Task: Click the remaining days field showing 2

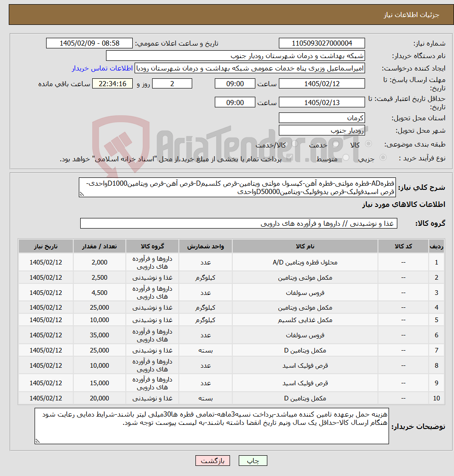Action: tap(172, 83)
